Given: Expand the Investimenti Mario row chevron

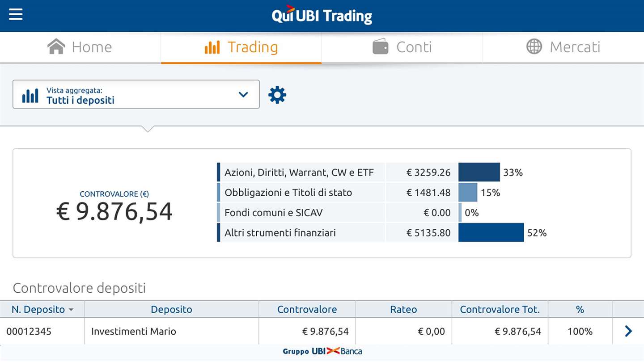Looking at the screenshot, I should click(x=628, y=331).
